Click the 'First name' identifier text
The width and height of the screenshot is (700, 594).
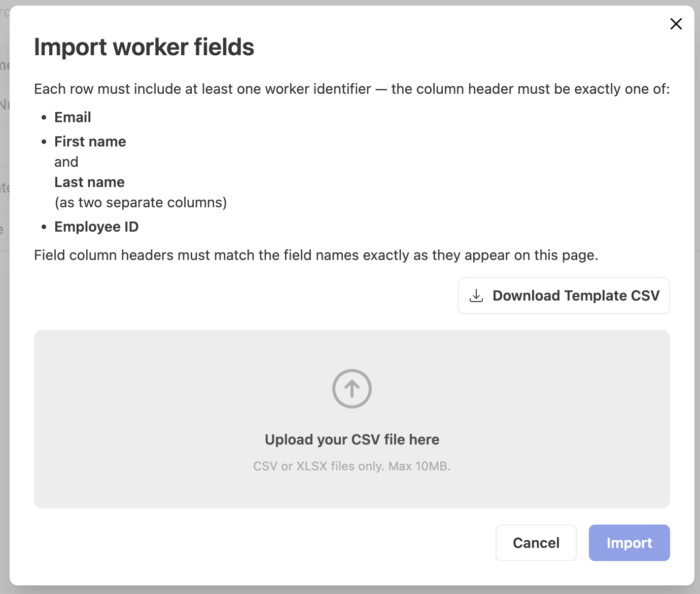pos(90,141)
